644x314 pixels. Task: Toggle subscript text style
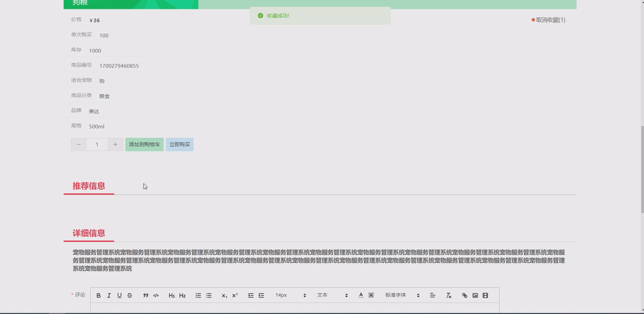[224, 296]
